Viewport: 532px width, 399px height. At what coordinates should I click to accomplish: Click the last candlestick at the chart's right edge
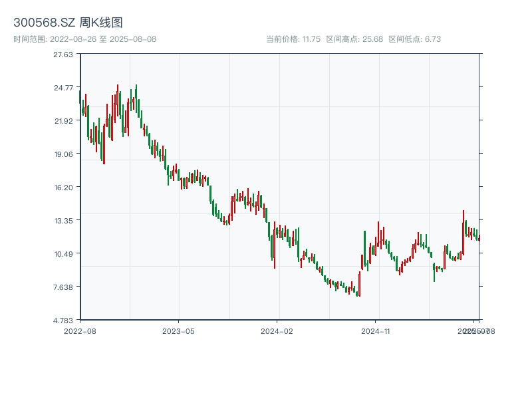(x=478, y=237)
